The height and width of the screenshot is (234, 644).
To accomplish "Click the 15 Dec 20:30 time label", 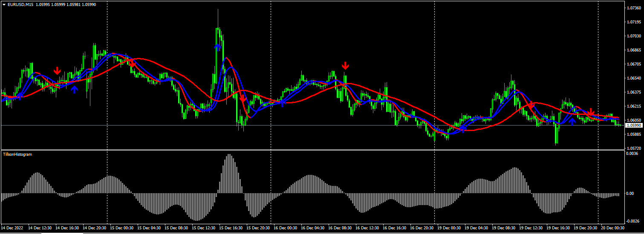I will (x=258, y=228).
